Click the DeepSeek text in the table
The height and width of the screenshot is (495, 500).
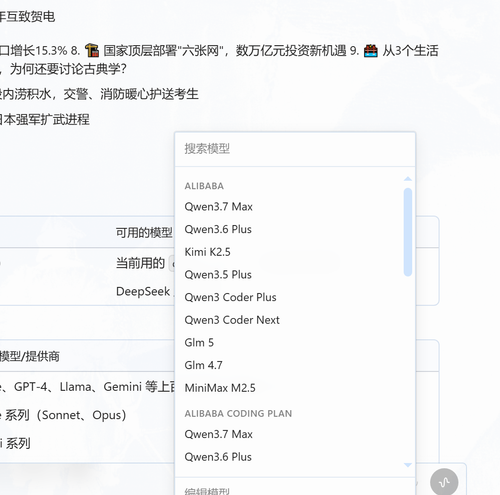(x=143, y=291)
